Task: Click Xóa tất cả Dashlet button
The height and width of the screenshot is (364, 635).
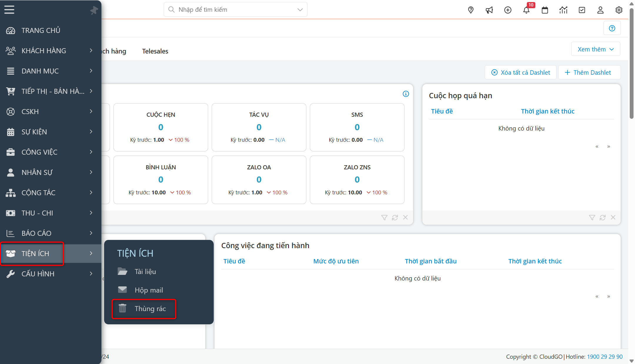Action: pyautogui.click(x=521, y=72)
